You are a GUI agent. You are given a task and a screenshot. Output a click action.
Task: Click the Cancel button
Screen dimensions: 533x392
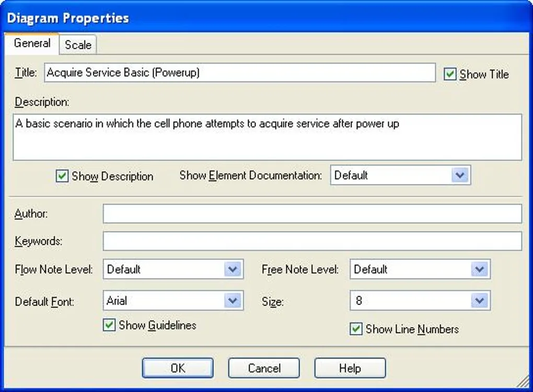click(x=264, y=368)
